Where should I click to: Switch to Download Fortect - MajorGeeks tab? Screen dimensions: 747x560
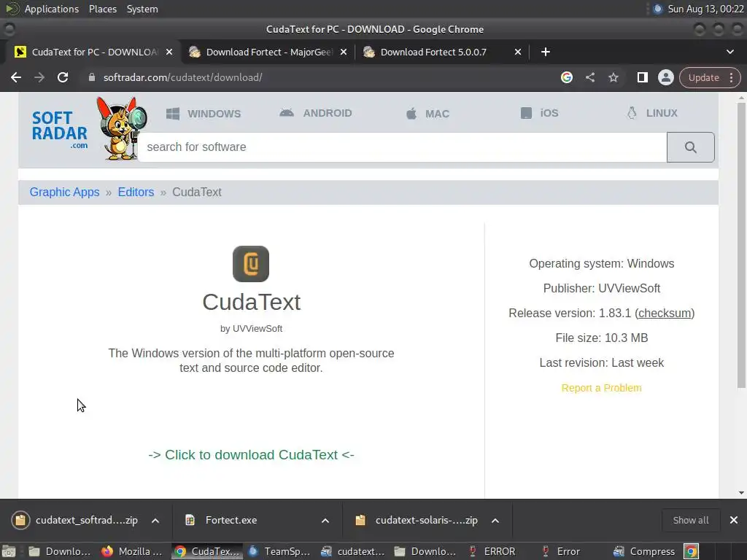(268, 52)
